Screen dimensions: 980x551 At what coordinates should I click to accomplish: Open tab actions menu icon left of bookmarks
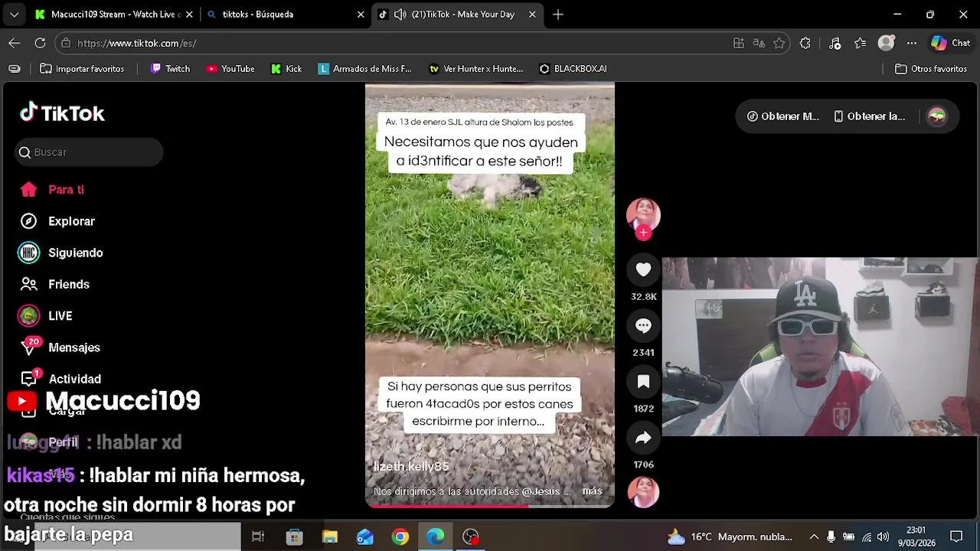click(14, 69)
